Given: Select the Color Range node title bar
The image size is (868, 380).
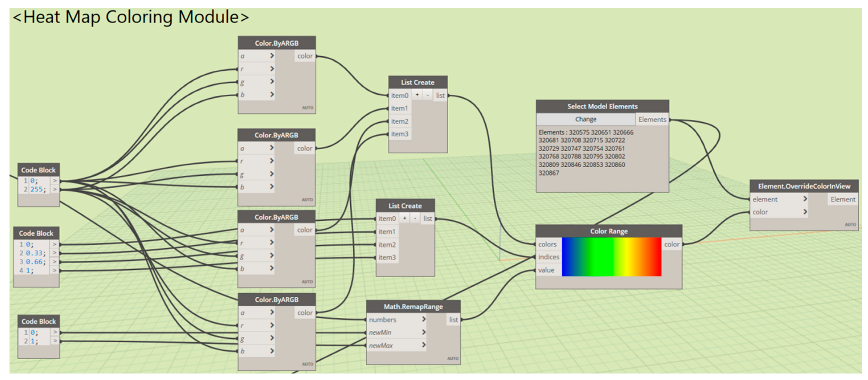Looking at the screenshot, I should (609, 231).
